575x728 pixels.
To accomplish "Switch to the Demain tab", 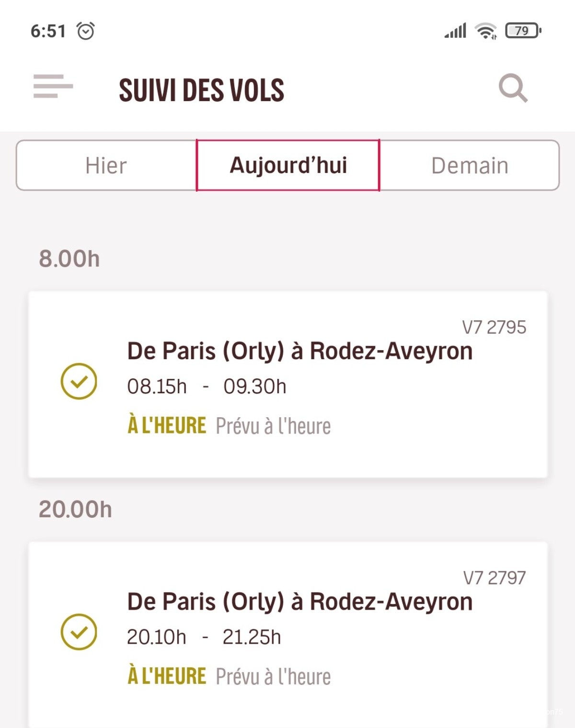I will click(x=470, y=166).
